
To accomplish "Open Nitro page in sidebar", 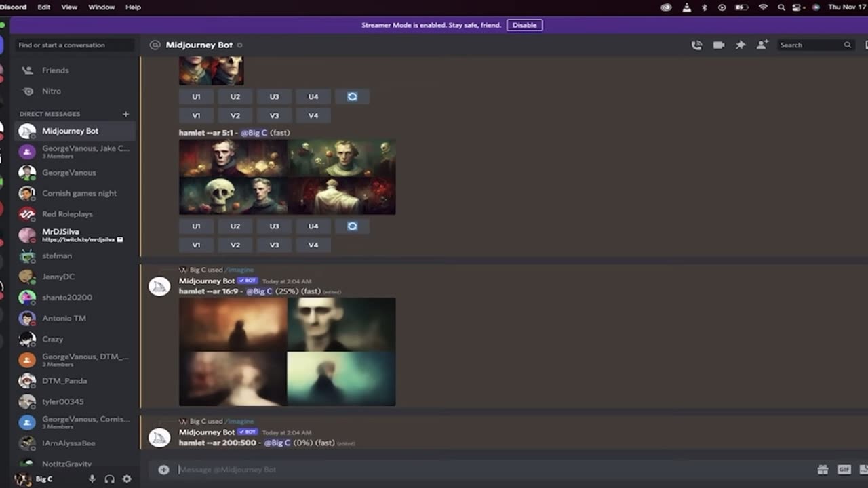I will pyautogui.click(x=75, y=91).
